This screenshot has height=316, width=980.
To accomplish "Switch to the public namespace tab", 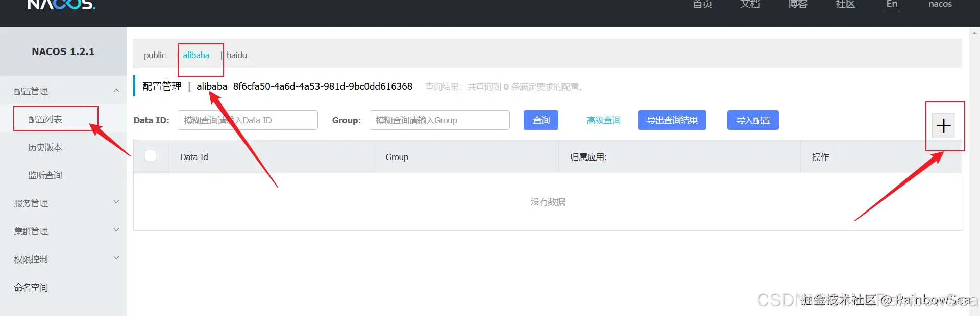I will 155,55.
